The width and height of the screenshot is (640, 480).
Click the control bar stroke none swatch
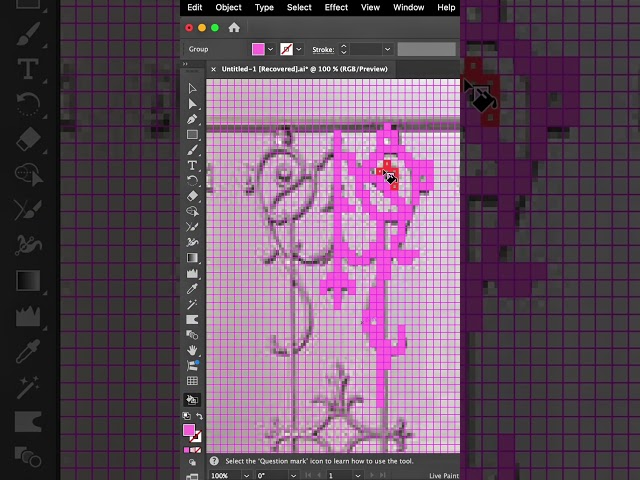(x=287, y=49)
